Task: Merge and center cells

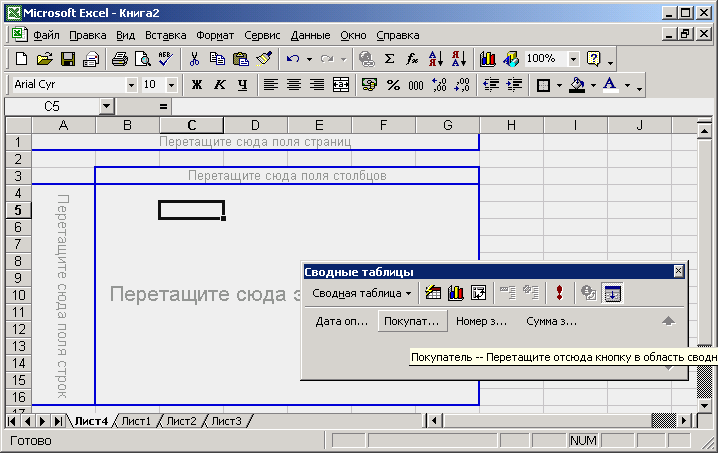Action: tap(341, 85)
